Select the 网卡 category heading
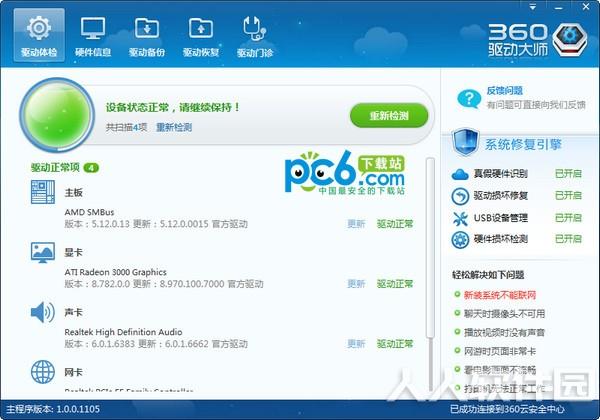Viewport: 600px width, 420px height. coord(73,372)
